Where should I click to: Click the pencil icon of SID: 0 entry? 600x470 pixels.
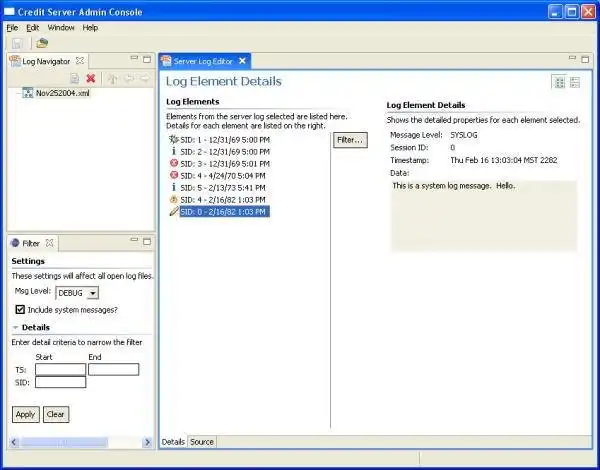click(174, 211)
